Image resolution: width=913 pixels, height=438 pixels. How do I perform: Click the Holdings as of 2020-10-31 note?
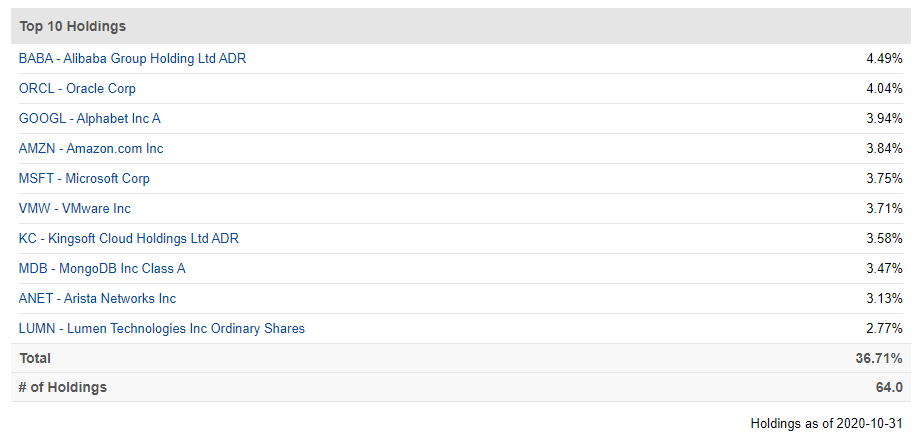click(x=826, y=423)
